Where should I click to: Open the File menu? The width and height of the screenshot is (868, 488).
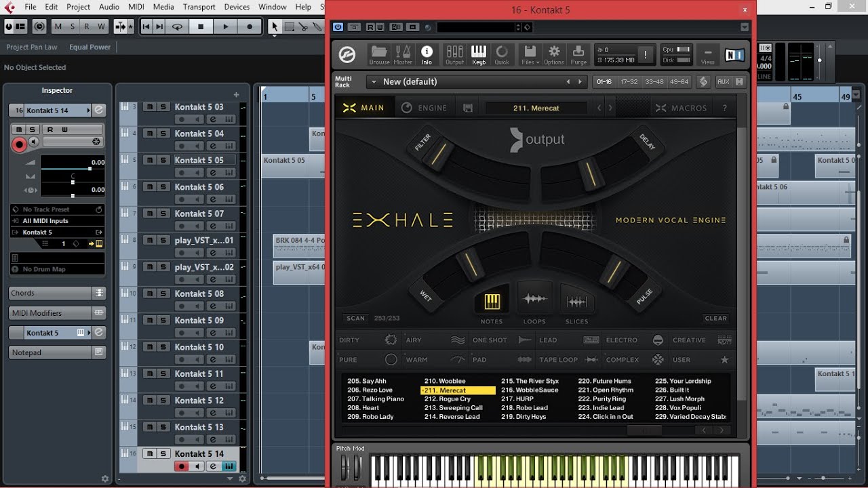30,7
